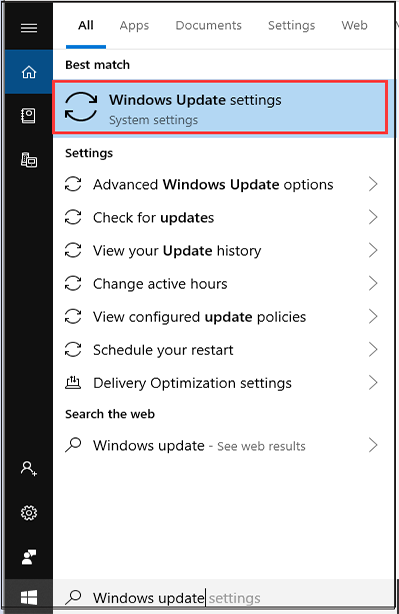Click the 'System settings' subtitle text
This screenshot has height=614, width=399.
coord(153,120)
